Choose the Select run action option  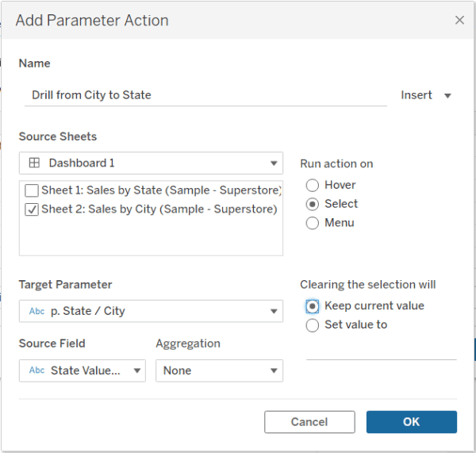[x=313, y=204]
